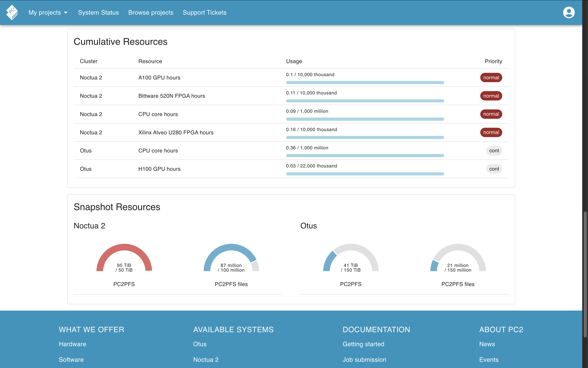Click the Cluster column header
The width and height of the screenshot is (588, 368).
pos(89,61)
